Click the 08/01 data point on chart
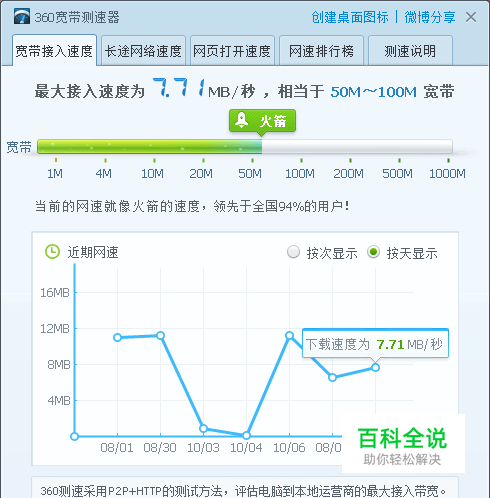 pos(117,337)
